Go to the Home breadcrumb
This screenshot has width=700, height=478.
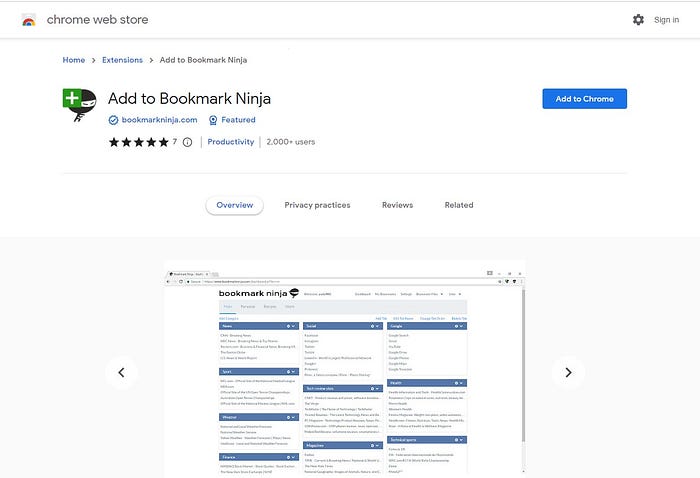(74, 60)
